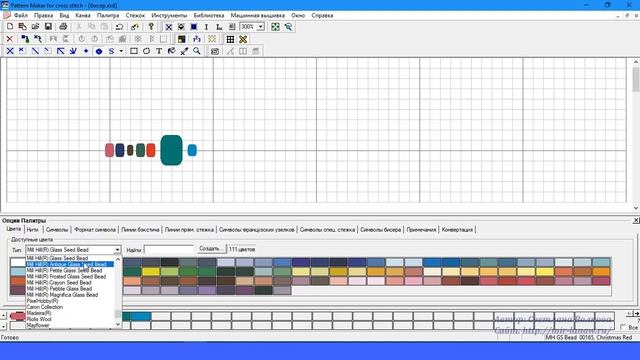The image size is (640, 360).
Task: Open an existing pattern file
Action: [x=35, y=27]
